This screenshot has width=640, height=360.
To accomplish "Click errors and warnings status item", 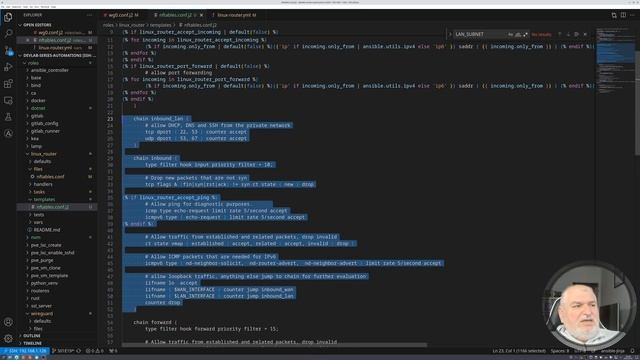I will [96, 351].
